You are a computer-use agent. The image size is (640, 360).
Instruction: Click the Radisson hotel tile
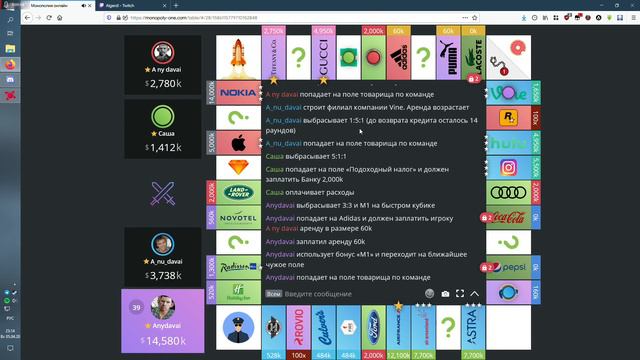[x=238, y=267]
